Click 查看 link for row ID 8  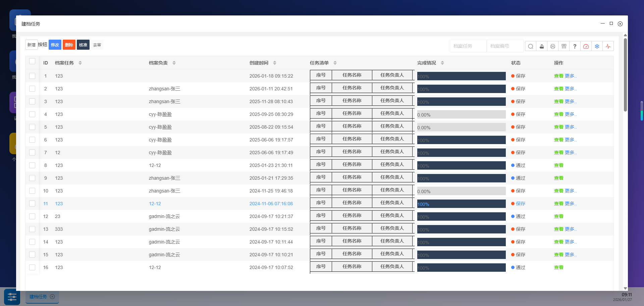coord(558,165)
